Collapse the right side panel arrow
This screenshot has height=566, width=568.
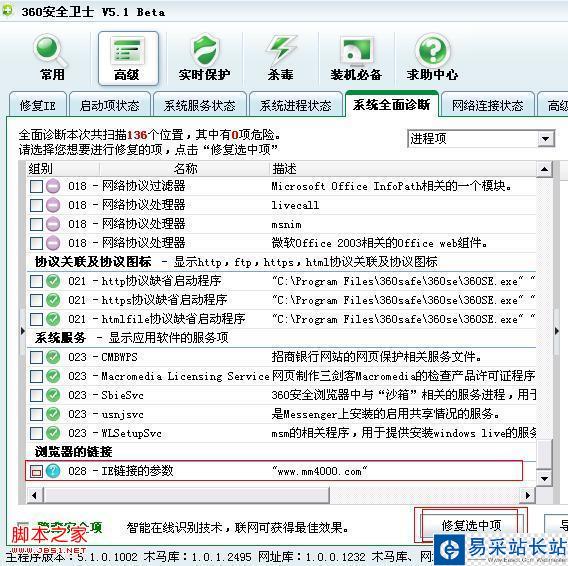pos(557,331)
